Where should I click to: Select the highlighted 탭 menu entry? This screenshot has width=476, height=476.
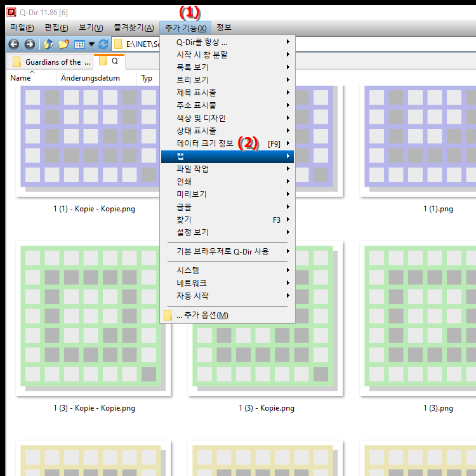[227, 156]
